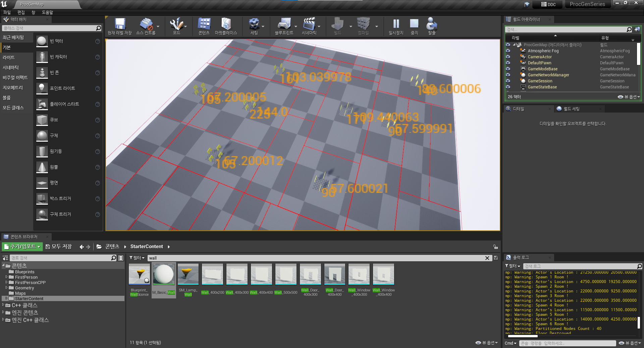Open the 뷰 옵션 dropdown in World Outliner

tap(630, 97)
